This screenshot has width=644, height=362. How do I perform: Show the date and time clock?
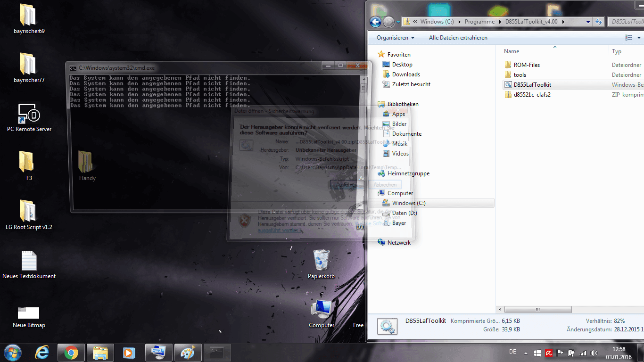point(619,353)
